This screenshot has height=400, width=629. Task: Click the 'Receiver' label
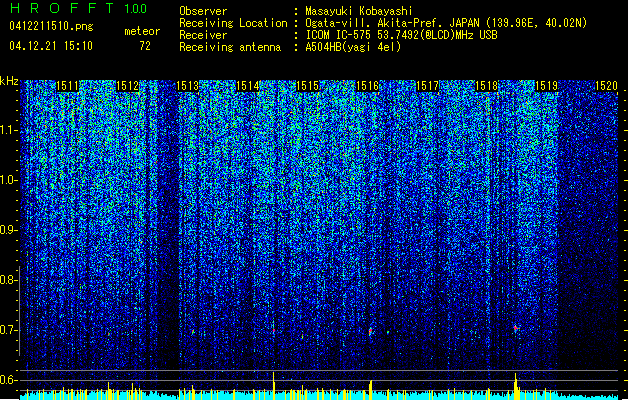pos(203,35)
